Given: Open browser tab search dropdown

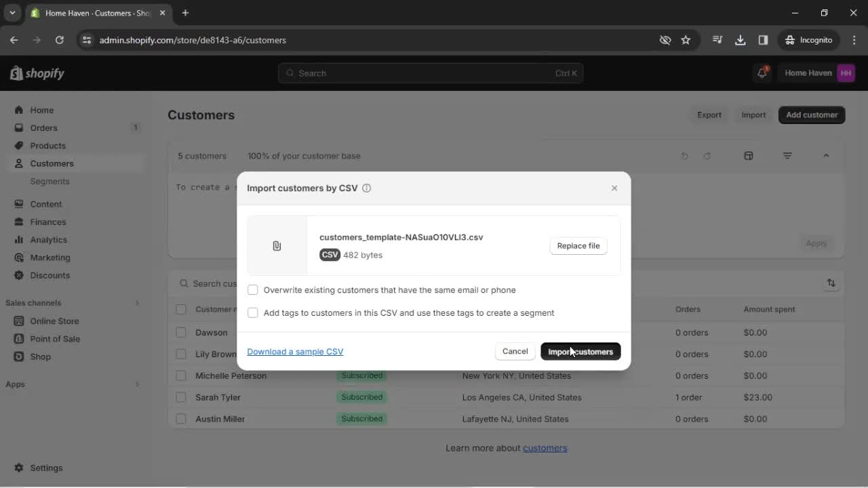Looking at the screenshot, I should click(12, 13).
